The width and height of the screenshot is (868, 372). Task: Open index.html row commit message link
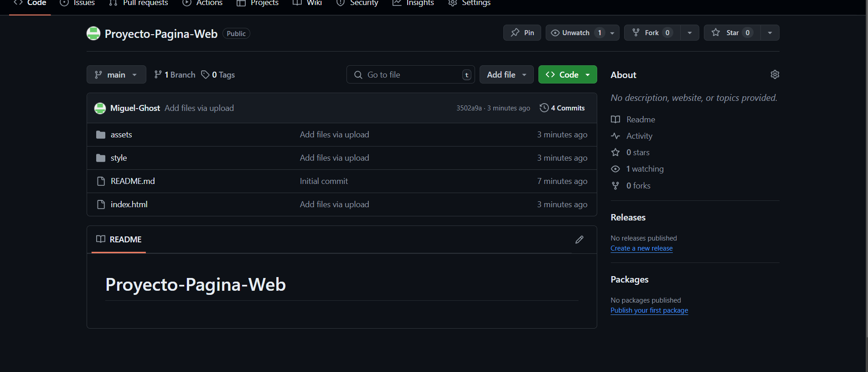point(335,204)
